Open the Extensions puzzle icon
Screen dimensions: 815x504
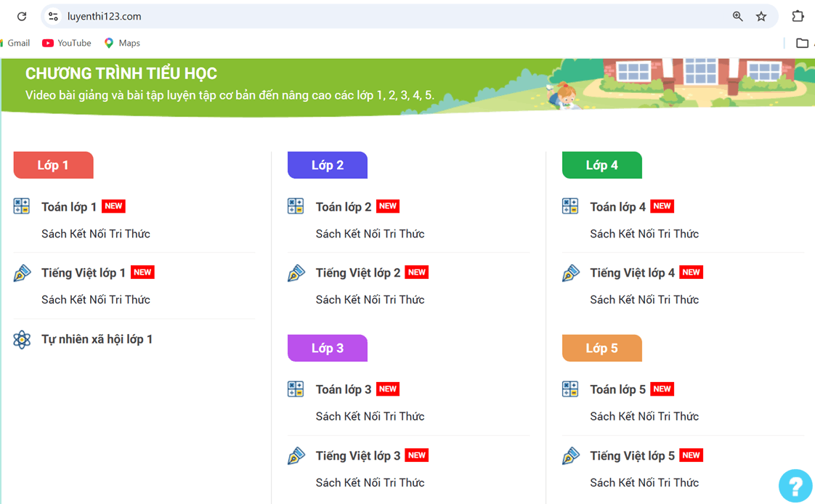tap(798, 16)
